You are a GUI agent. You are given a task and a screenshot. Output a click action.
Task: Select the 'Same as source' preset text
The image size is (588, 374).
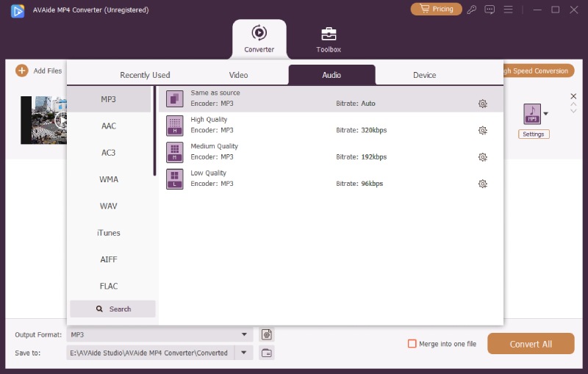coord(215,93)
